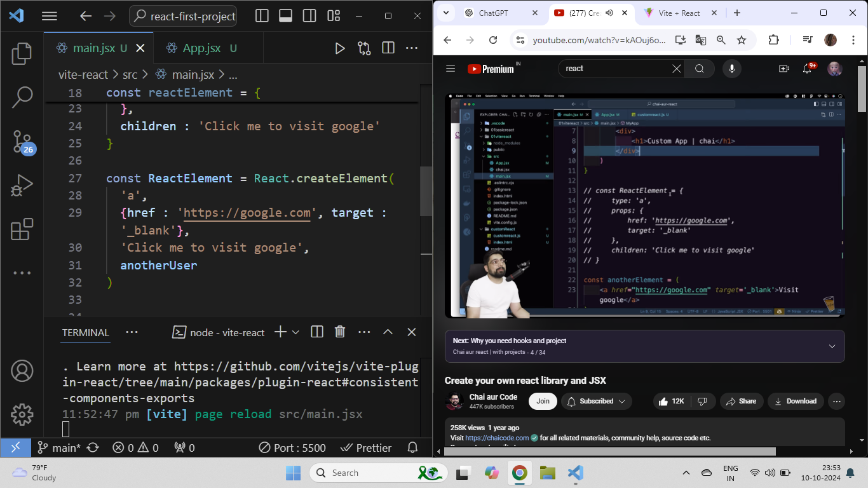Click the YouTube video player
The height and width of the screenshot is (488, 868).
645,205
